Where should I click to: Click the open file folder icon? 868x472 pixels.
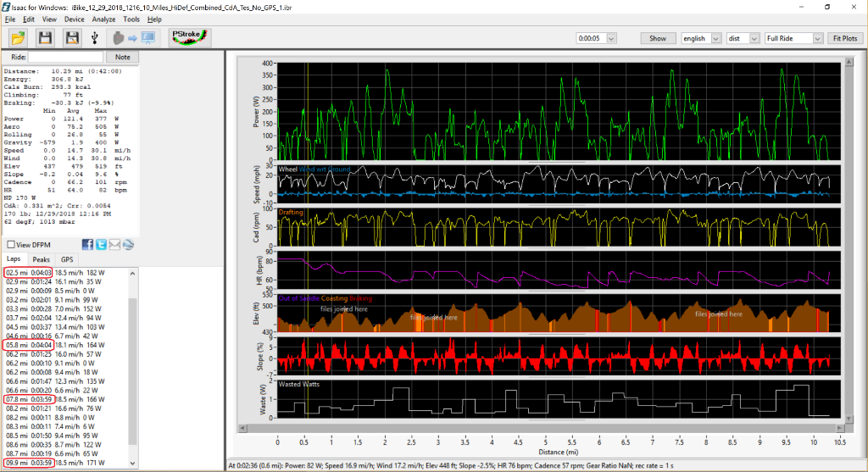tap(19, 38)
